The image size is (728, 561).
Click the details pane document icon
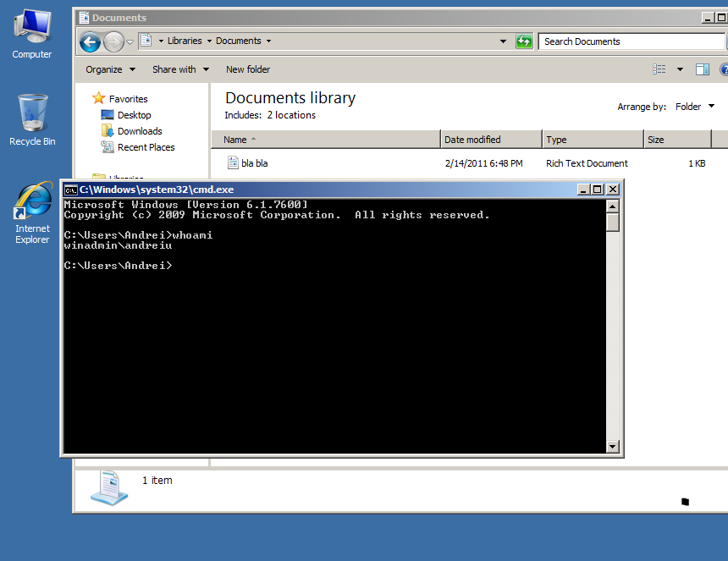109,487
